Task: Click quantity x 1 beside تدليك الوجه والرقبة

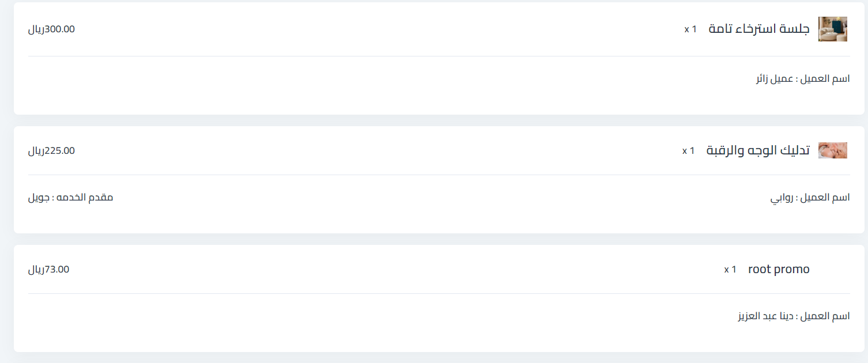Action: click(x=688, y=151)
